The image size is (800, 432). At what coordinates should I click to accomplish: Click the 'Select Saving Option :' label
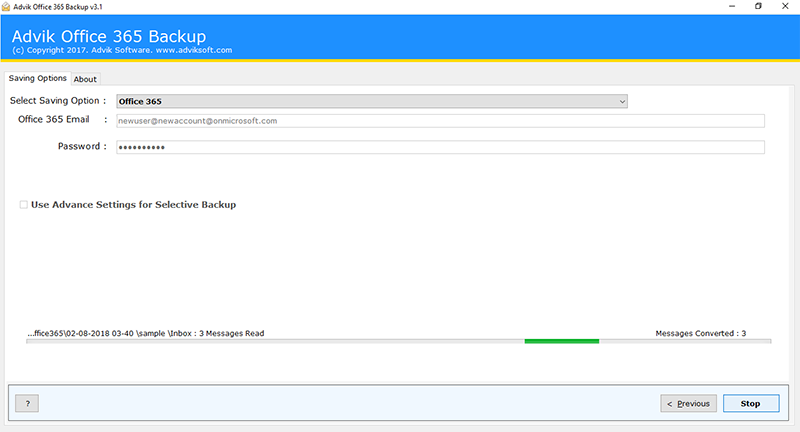point(58,100)
